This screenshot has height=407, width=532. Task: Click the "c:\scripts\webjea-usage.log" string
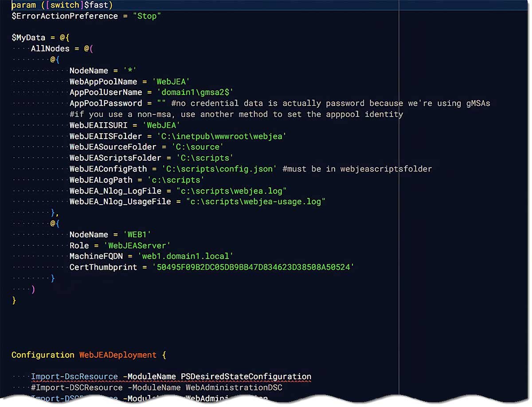coord(255,202)
